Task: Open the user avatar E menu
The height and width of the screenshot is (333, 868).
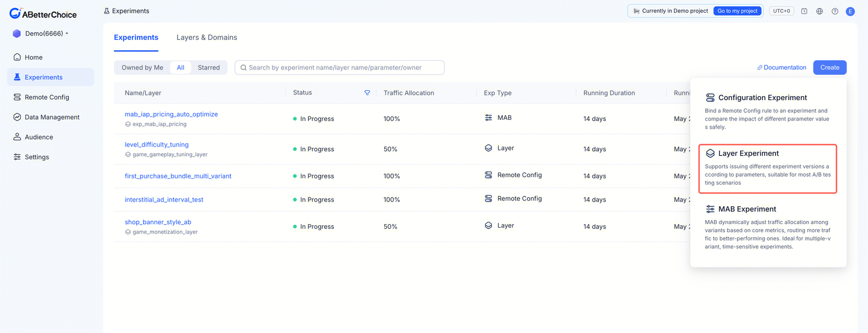Action: [850, 11]
